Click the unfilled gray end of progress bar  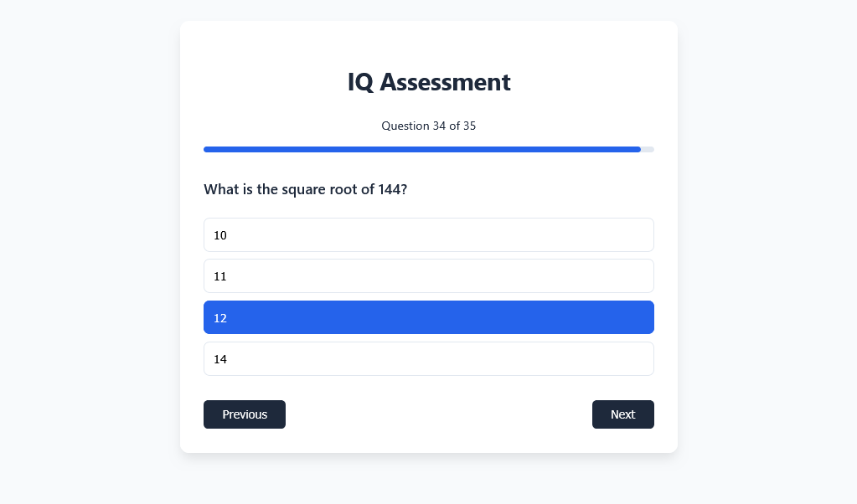[x=648, y=149]
